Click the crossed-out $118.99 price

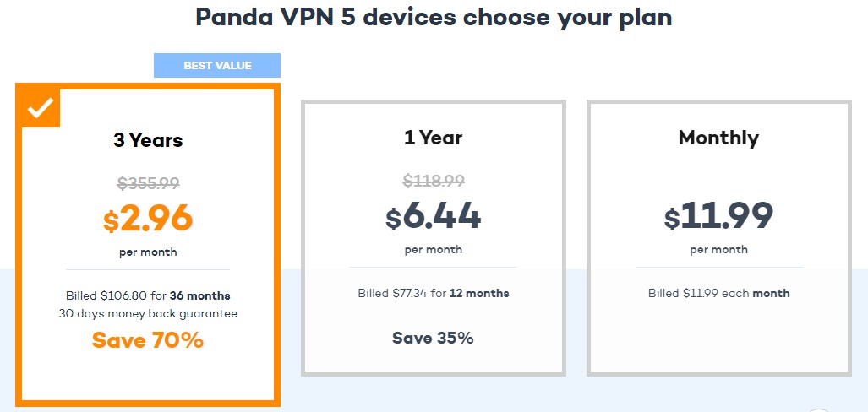[433, 181]
